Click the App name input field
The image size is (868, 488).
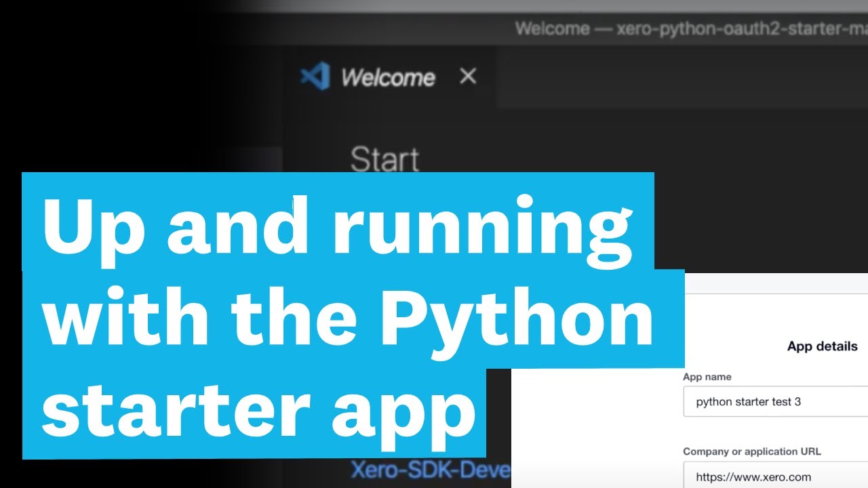[x=775, y=401]
